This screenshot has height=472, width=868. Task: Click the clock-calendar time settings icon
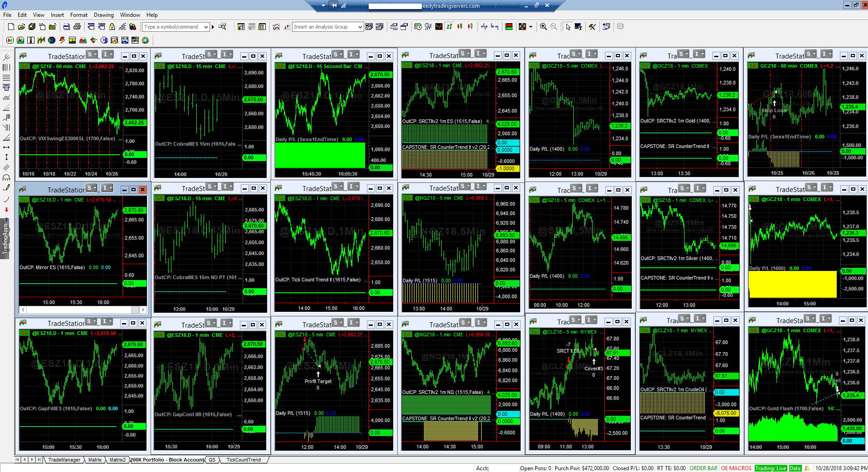[x=418, y=27]
